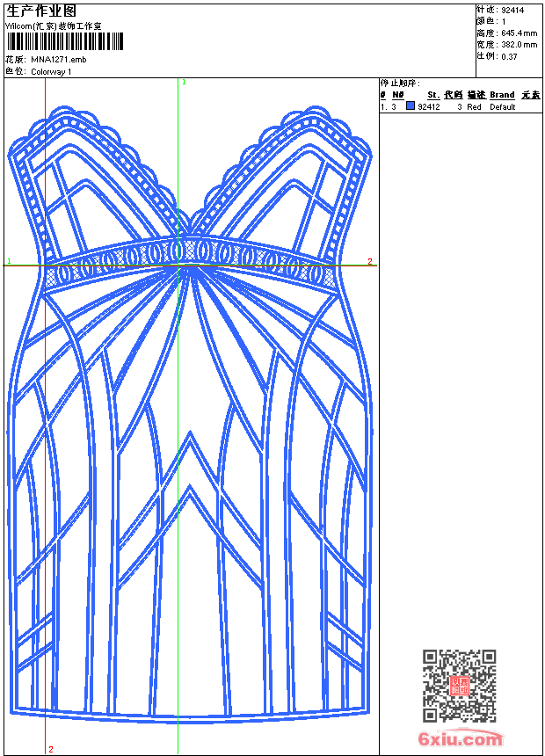Click the 生产作业图 title heading
The image size is (545, 756).
(41, 11)
